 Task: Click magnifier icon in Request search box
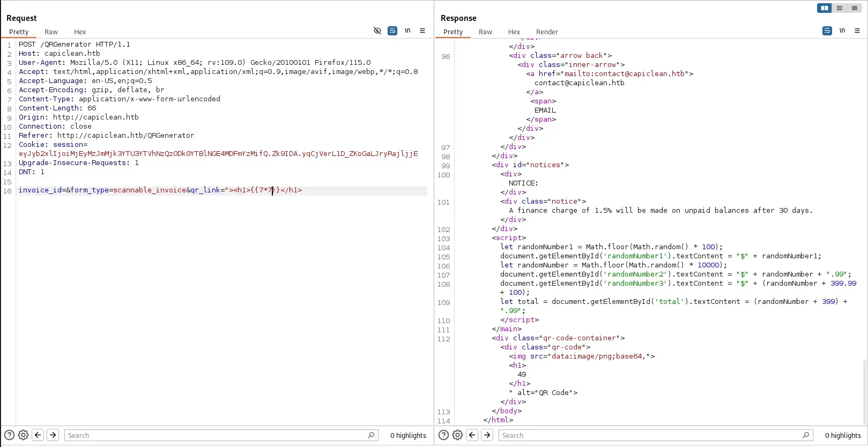point(371,435)
